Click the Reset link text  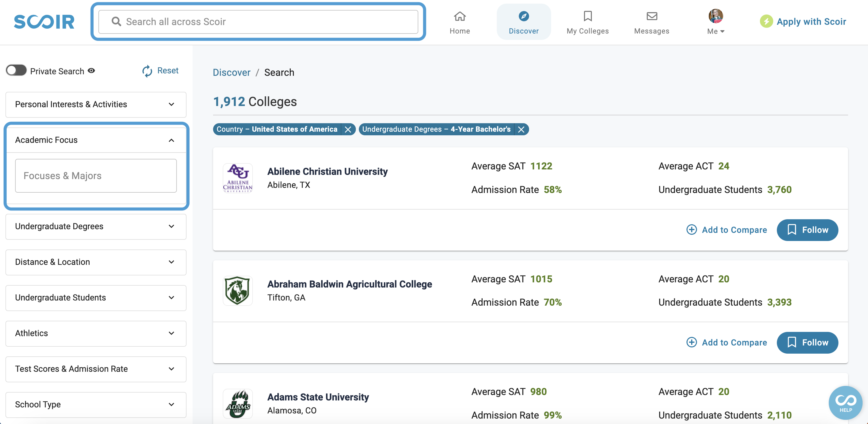[168, 71]
